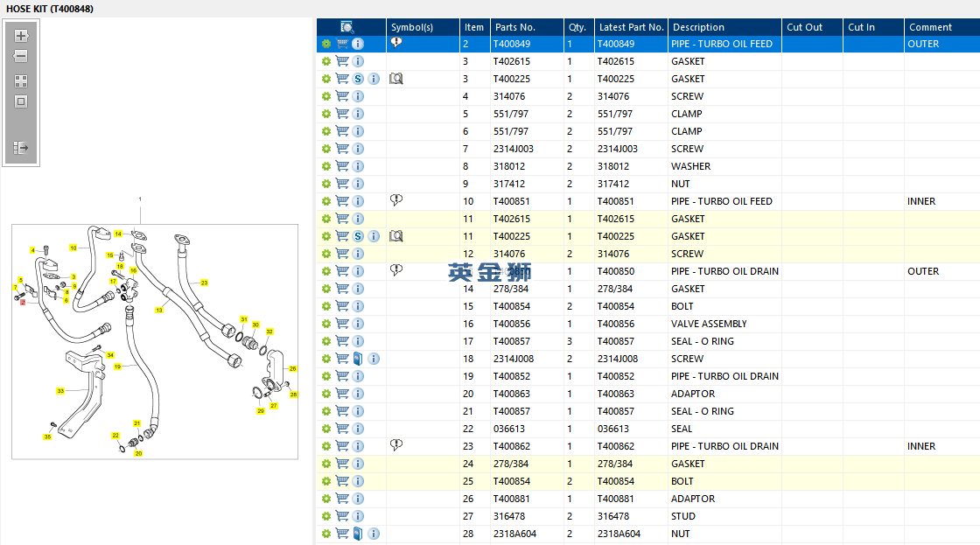
Task: Click the Latest Part No. column header
Action: click(631, 27)
